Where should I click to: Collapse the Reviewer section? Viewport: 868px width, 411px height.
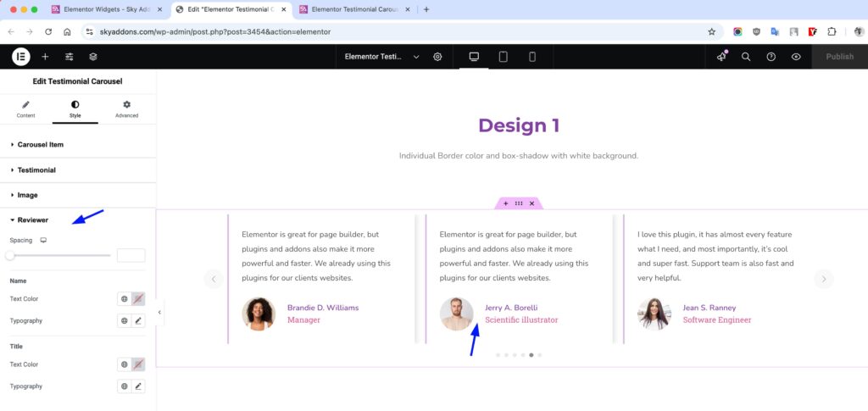(x=78, y=219)
